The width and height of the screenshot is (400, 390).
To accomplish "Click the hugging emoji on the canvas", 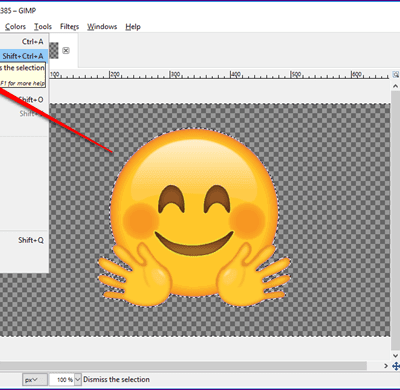I will [x=194, y=218].
